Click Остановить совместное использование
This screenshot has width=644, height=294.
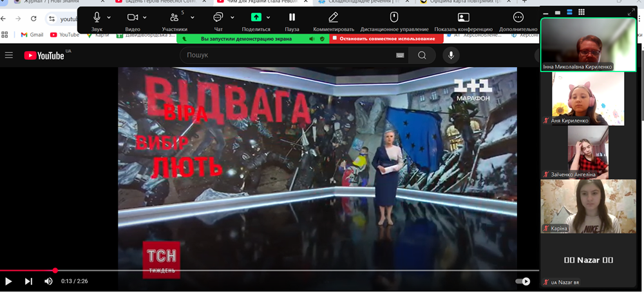(x=386, y=39)
